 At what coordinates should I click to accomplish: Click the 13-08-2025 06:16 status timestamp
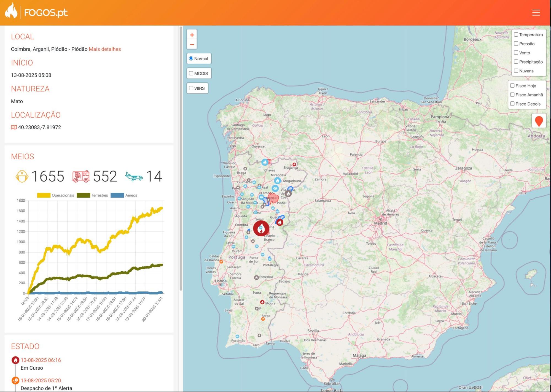[41, 360]
